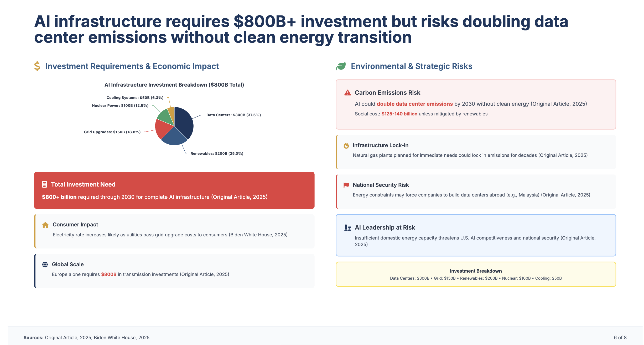Select the Renewables blue pie slice

pyautogui.click(x=174, y=137)
